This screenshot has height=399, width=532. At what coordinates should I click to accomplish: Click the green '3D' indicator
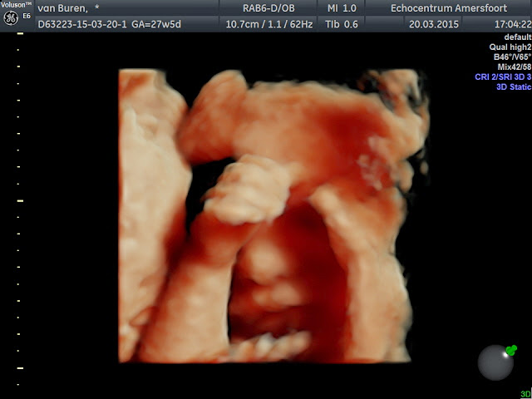pyautogui.click(x=526, y=394)
